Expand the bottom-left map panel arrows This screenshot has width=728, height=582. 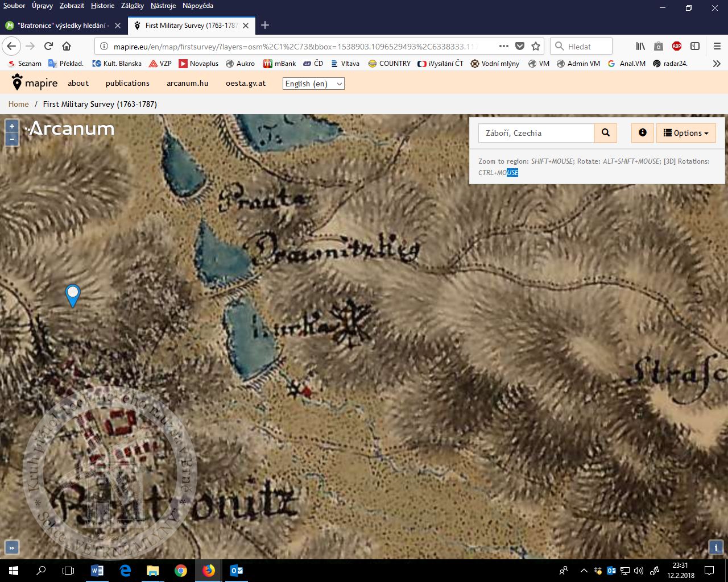(12, 548)
